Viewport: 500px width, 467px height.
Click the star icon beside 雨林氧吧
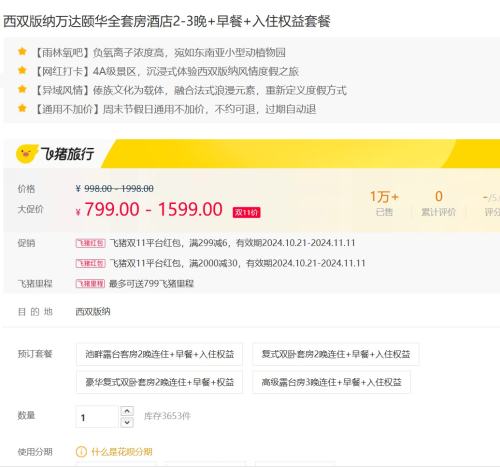tap(22, 52)
